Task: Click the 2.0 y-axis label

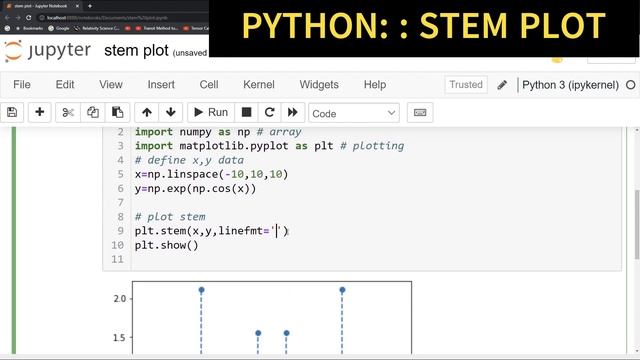Action: click(120, 299)
